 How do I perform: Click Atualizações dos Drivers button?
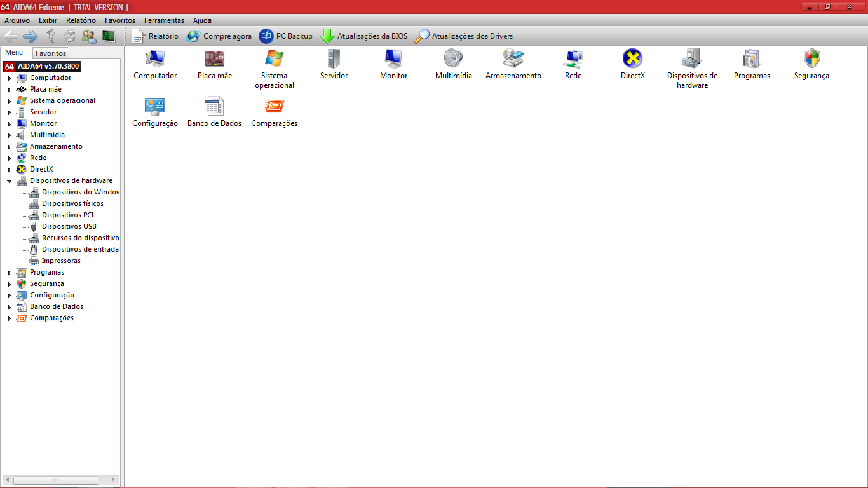(463, 36)
